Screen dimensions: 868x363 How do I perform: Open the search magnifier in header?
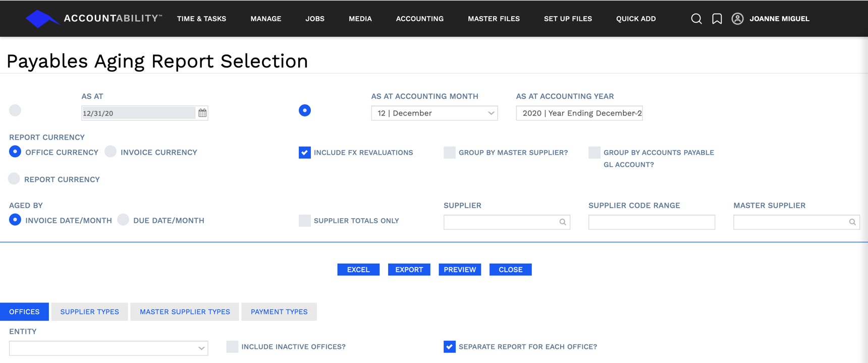tap(696, 19)
